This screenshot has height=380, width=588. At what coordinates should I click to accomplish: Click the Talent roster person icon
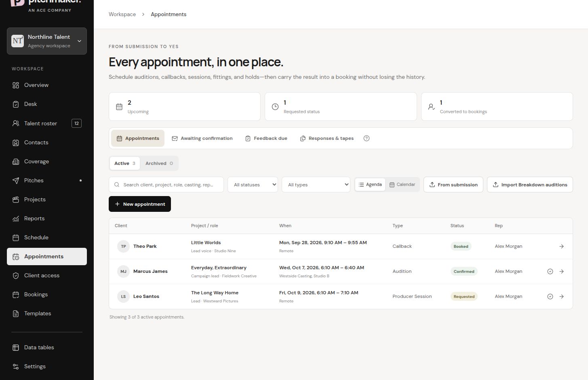[x=16, y=123]
